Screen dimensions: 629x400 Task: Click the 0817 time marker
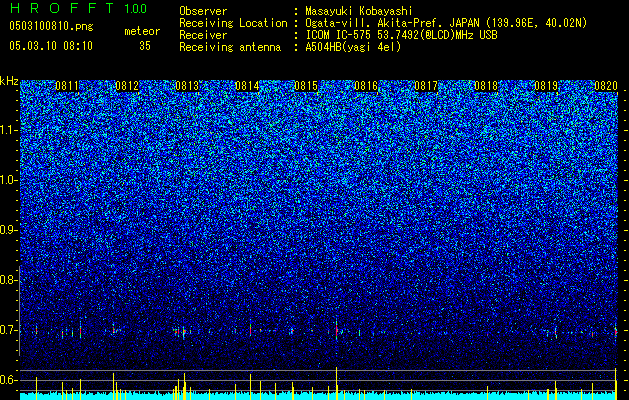(x=426, y=86)
